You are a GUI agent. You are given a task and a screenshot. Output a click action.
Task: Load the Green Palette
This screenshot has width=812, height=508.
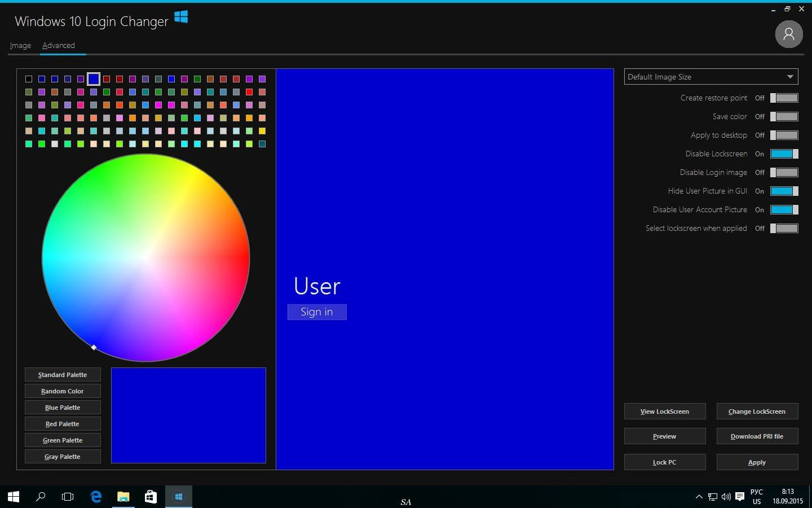tap(63, 440)
